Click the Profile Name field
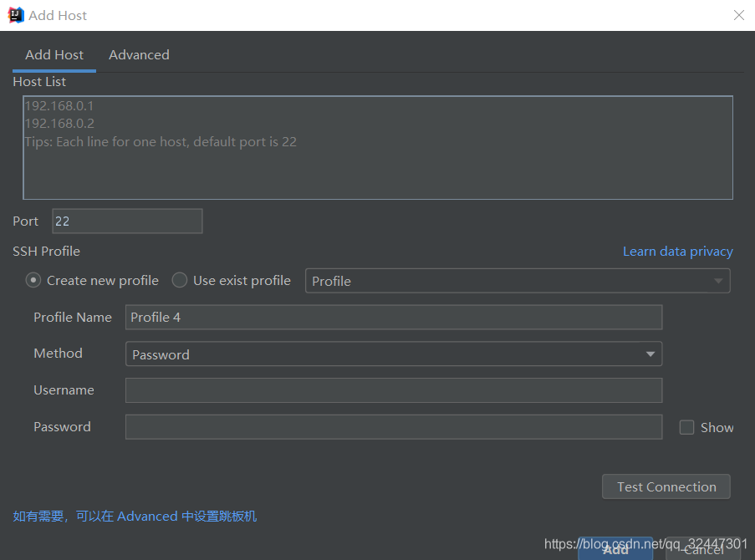755x560 pixels. [394, 318]
